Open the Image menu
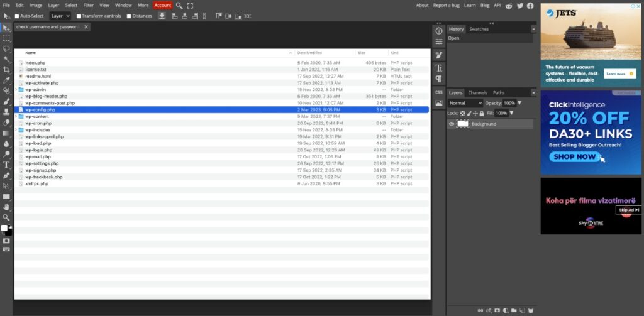Image resolution: width=644 pixels, height=316 pixels. pyautogui.click(x=36, y=5)
